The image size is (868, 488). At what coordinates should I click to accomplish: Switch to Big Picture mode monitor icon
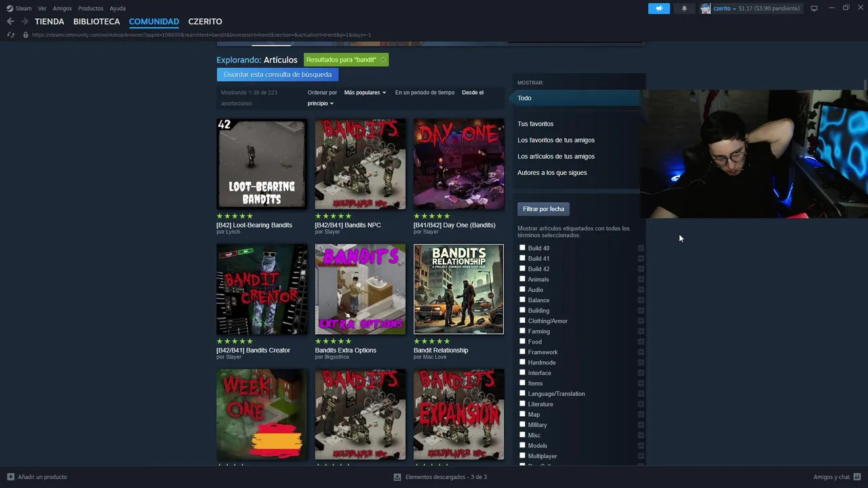point(814,8)
